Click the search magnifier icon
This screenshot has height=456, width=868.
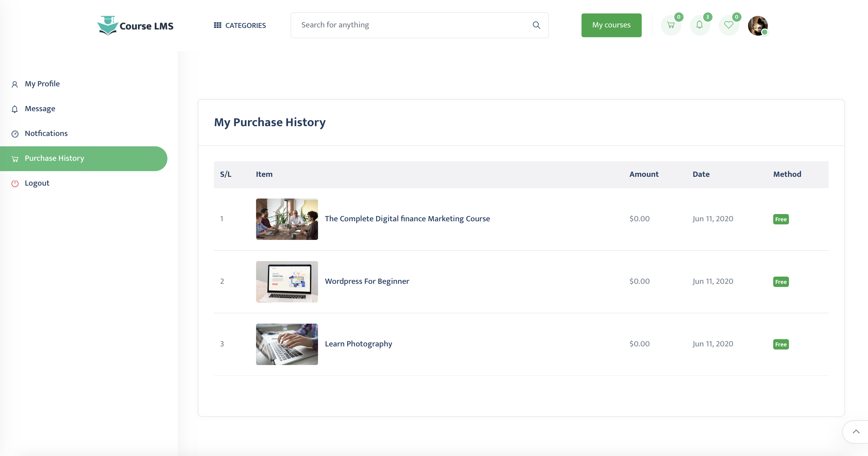click(536, 25)
